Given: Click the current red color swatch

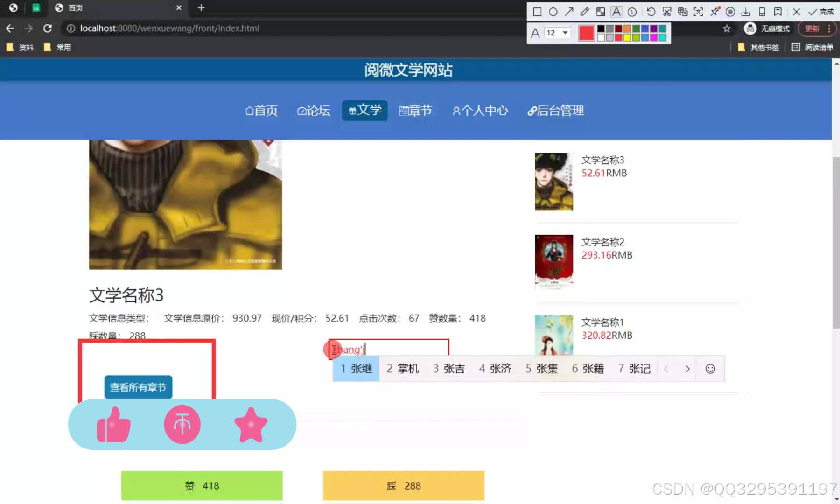Looking at the screenshot, I should coord(586,33).
